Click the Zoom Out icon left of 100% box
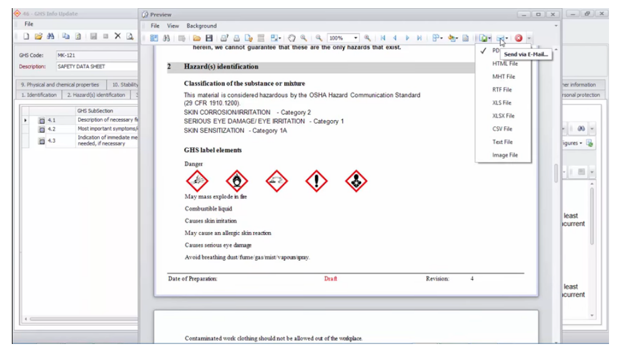 pos(319,38)
